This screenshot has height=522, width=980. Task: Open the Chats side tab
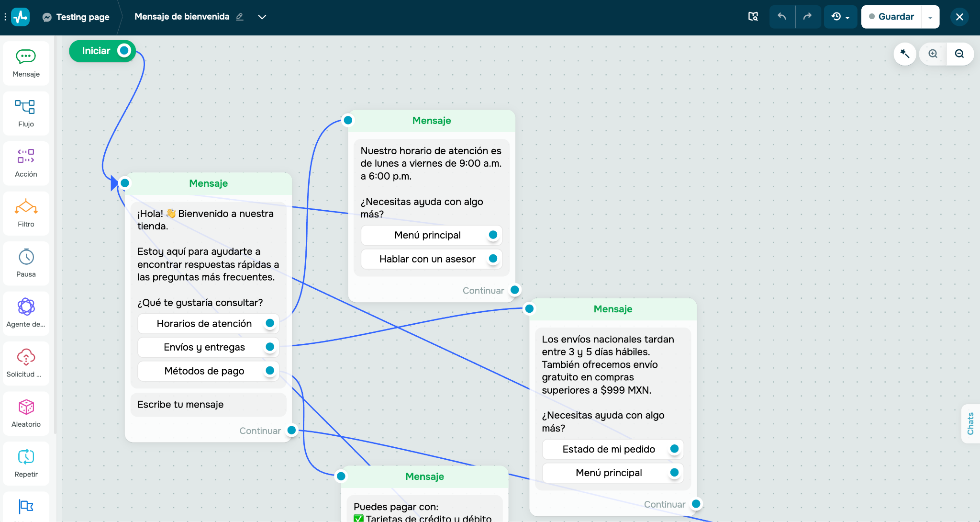coord(970,424)
